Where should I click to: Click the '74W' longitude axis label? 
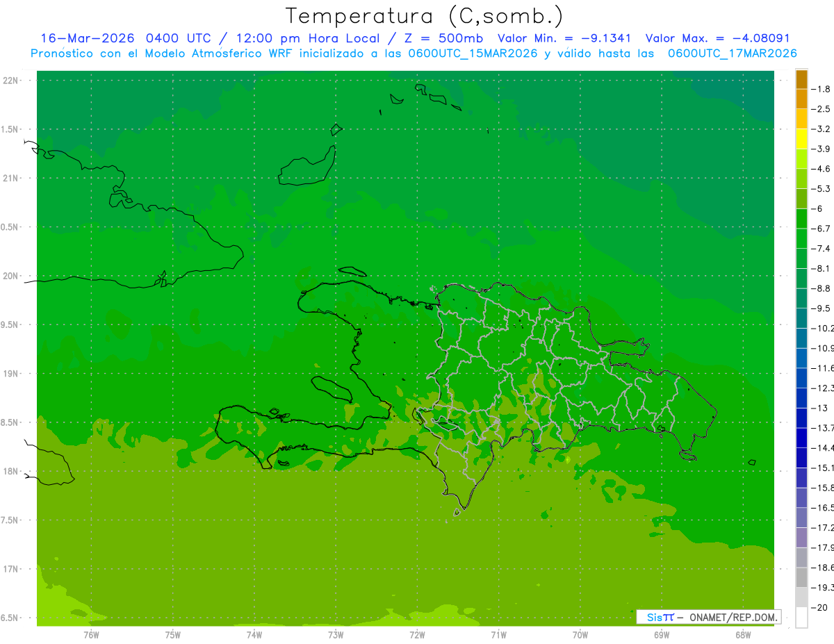tap(254, 635)
